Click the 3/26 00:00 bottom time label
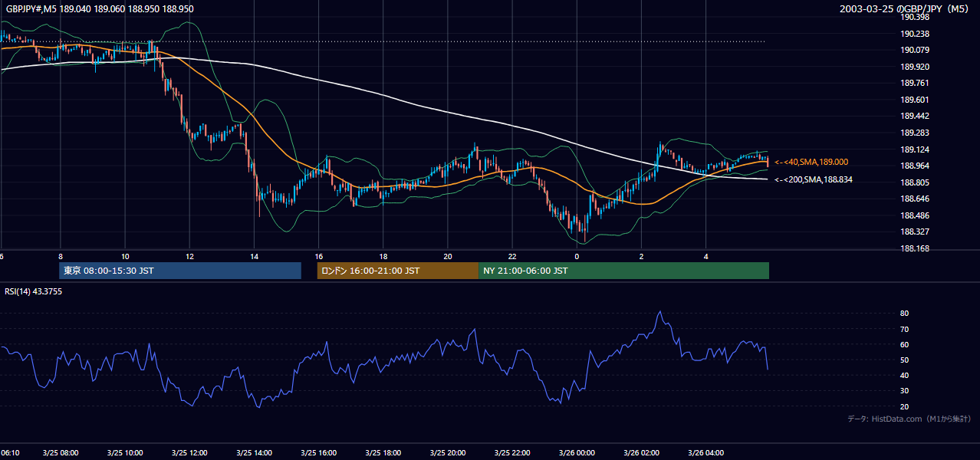The height and width of the screenshot is (460, 980). point(577,453)
